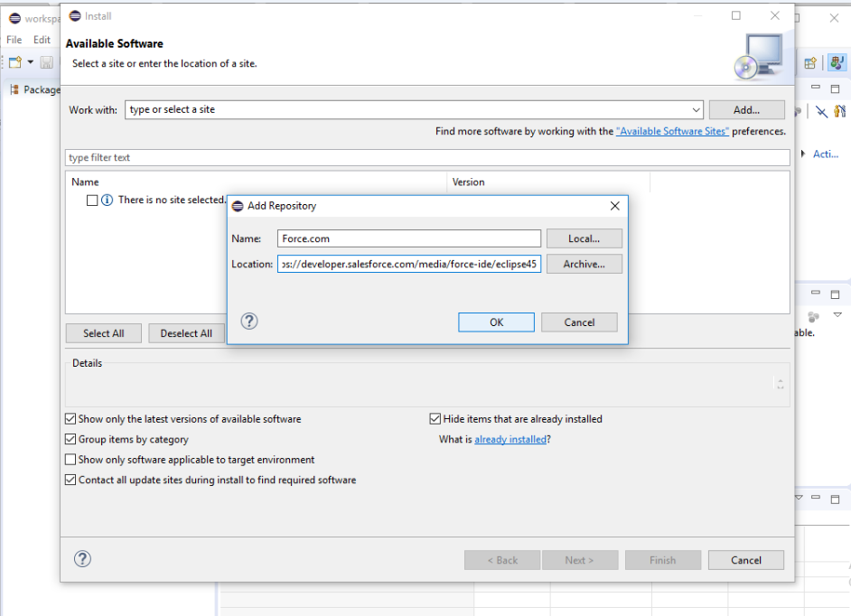Click the 'type filter text' field
The image size is (851, 616).
[x=427, y=157]
